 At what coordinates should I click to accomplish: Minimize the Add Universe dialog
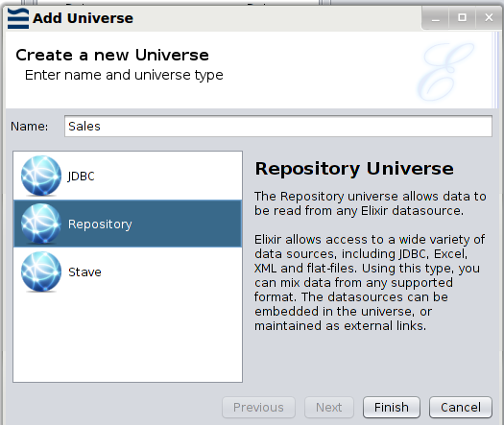(x=436, y=17)
